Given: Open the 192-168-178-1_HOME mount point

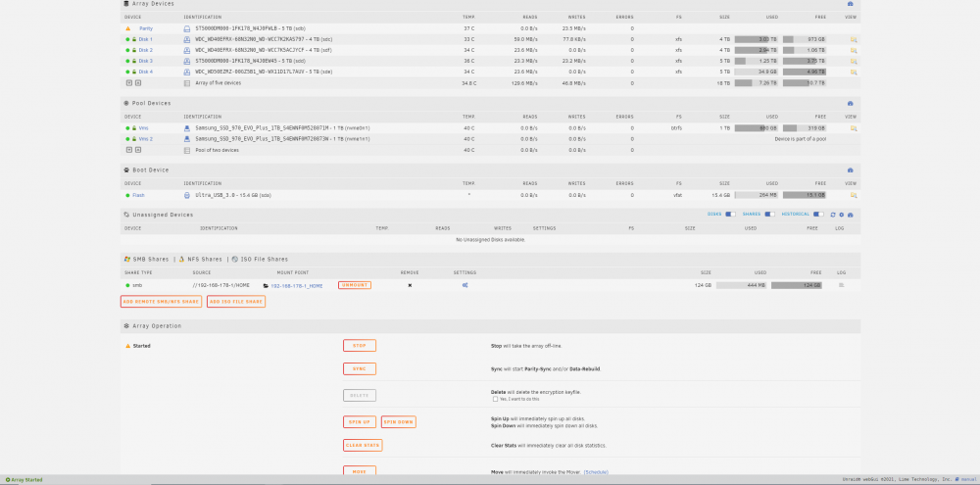Looking at the screenshot, I should (x=297, y=286).
